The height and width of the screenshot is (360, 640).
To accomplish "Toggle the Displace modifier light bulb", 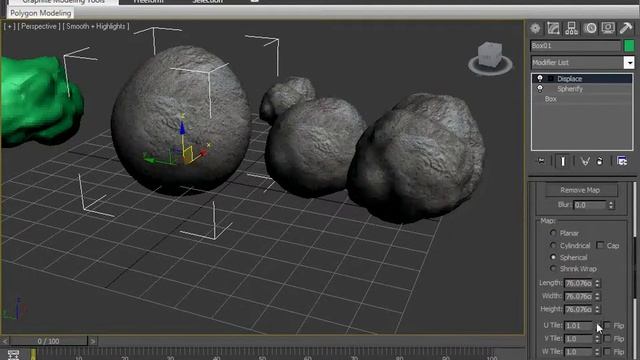I will [x=540, y=78].
